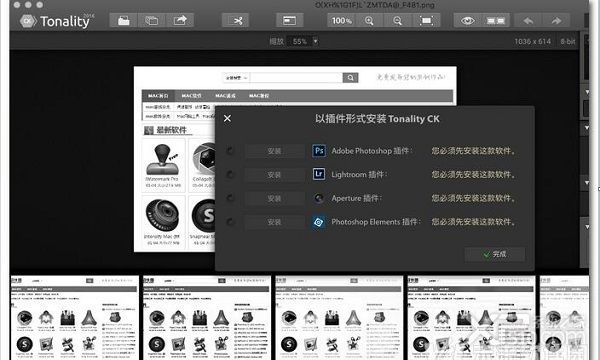Viewport: 600px width, 360px height.
Task: Click the 1036 x 614 dimensions text
Action: (x=532, y=41)
